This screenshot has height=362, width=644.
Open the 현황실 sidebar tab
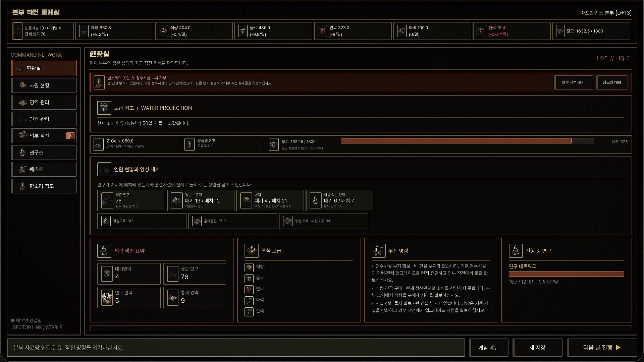44,68
